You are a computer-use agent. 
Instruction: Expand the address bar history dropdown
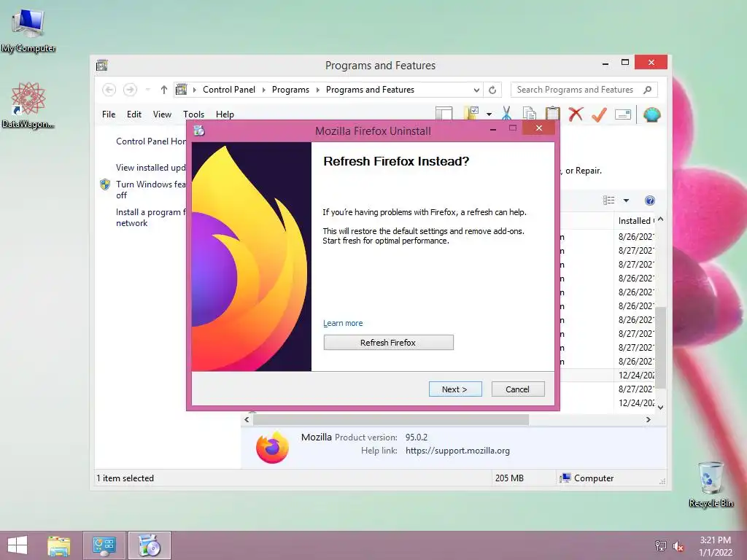(476, 90)
